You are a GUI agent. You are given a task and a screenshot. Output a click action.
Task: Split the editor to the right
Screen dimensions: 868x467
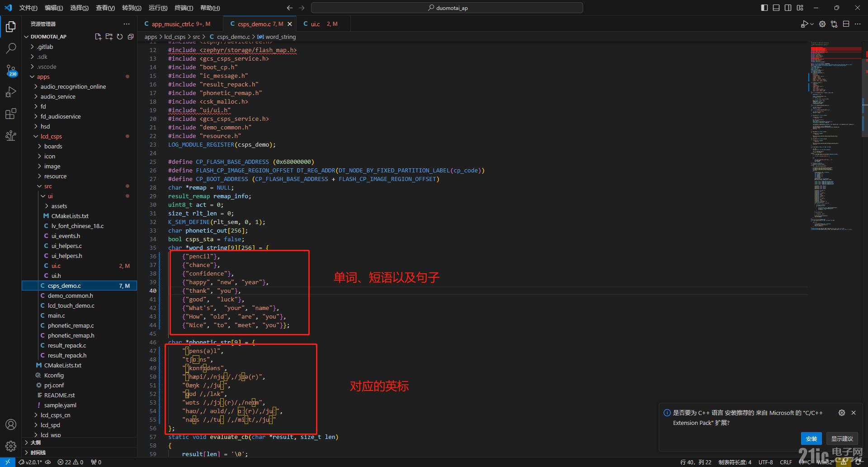click(x=846, y=24)
